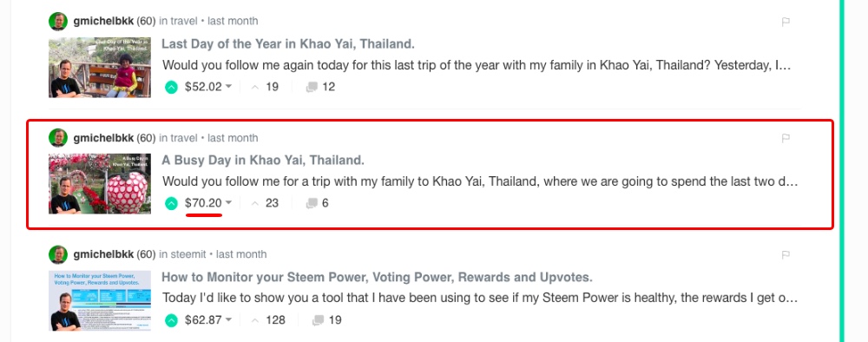
Task: Flag the A Busy Day in Khao Yai post
Action: click(x=785, y=138)
